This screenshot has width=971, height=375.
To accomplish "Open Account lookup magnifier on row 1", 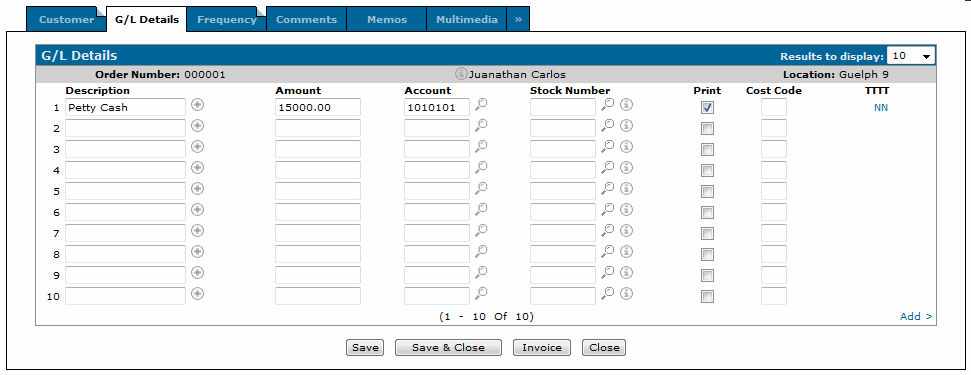I will coord(481,105).
